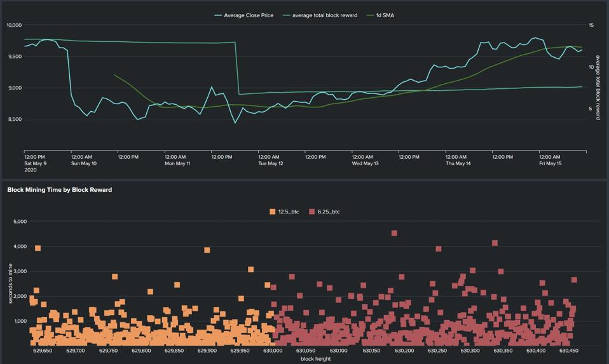Viewport: 609px width, 364px height.
Task: Click the 'seconds to mine' axis title
Action: [x=10, y=284]
